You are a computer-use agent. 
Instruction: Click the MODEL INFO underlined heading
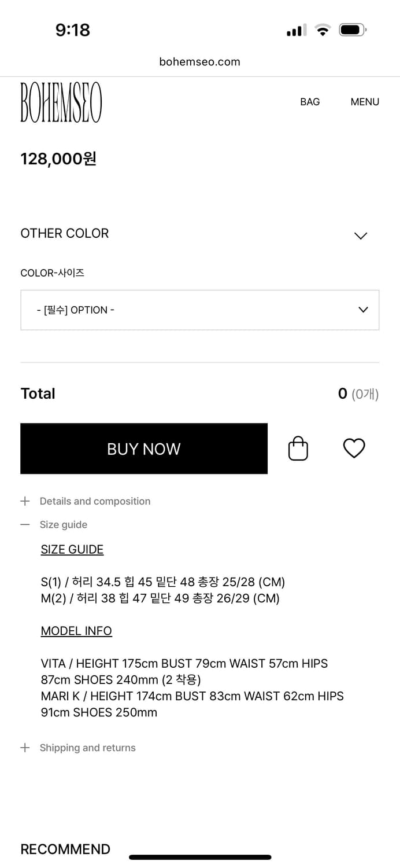click(76, 631)
